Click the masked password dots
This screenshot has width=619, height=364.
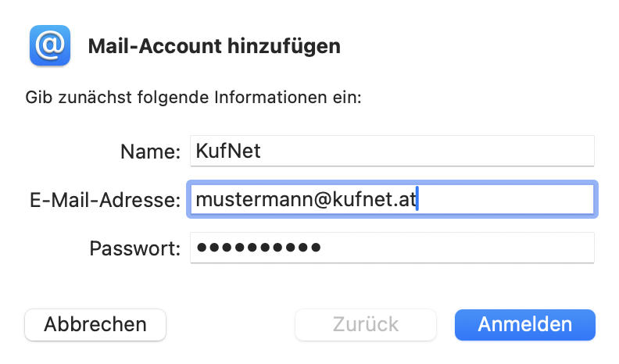(x=258, y=248)
